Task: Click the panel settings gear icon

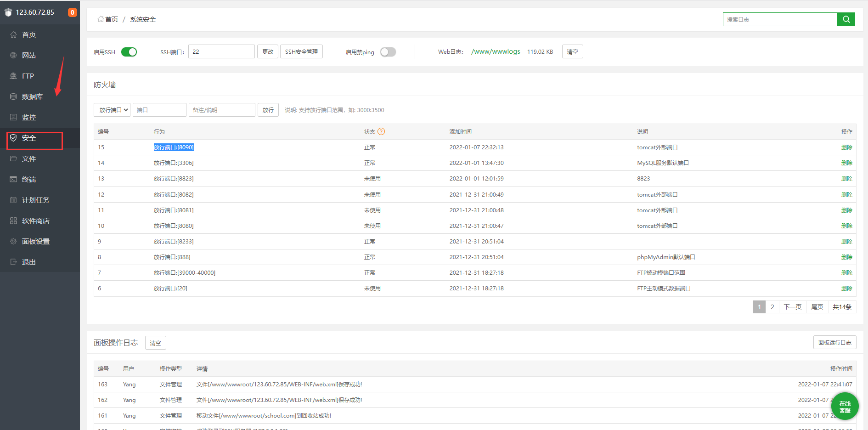Action: click(13, 241)
